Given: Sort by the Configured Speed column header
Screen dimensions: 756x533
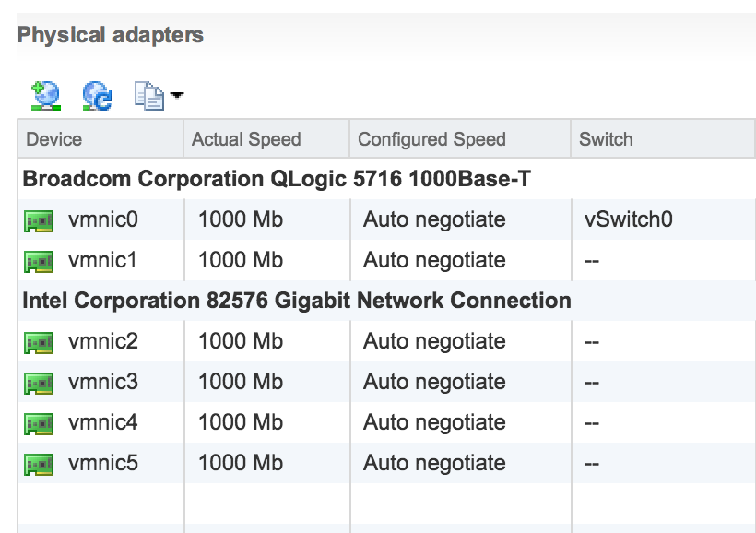Looking at the screenshot, I should point(460,139).
